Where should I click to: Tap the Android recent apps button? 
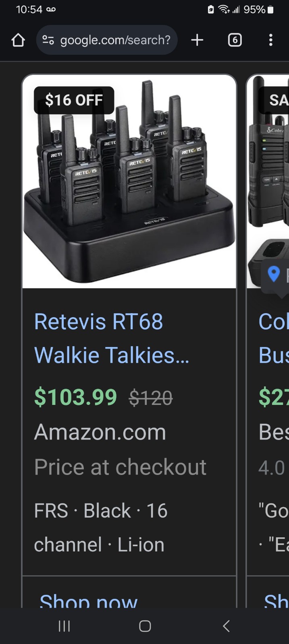pyautogui.click(x=64, y=626)
